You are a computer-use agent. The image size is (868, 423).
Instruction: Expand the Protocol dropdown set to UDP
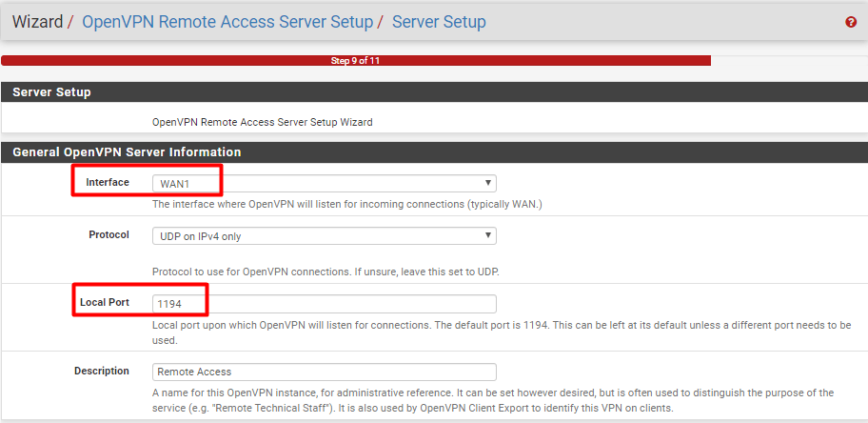click(324, 235)
